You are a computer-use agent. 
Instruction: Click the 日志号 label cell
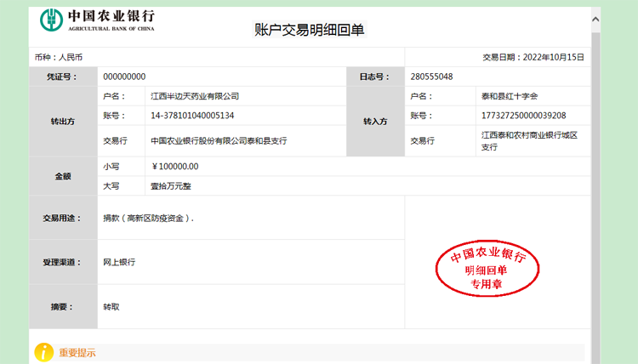[x=375, y=77]
